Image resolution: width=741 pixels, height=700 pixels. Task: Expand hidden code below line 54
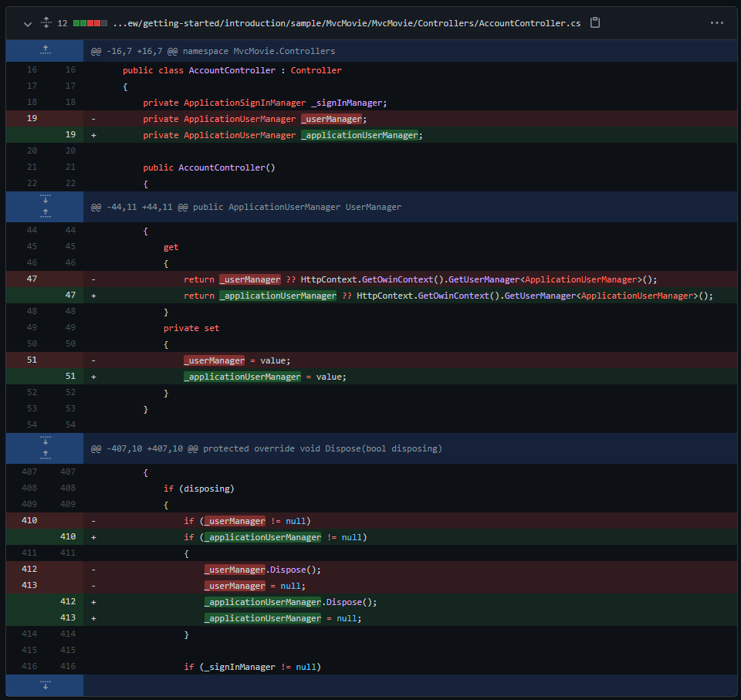click(x=46, y=441)
